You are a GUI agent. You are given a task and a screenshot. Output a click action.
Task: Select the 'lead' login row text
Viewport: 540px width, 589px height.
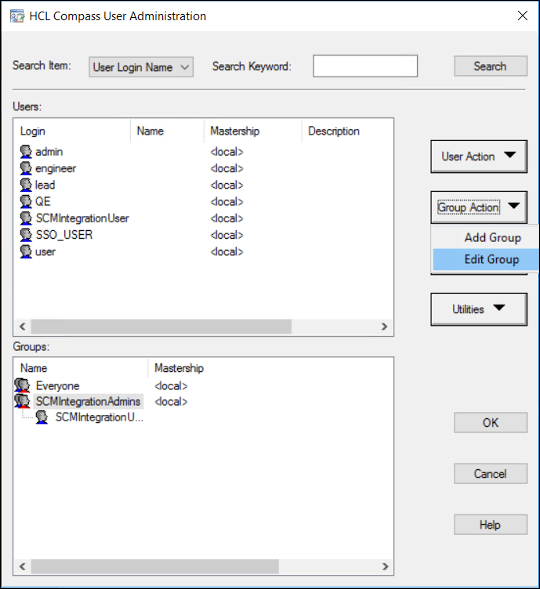coord(45,185)
